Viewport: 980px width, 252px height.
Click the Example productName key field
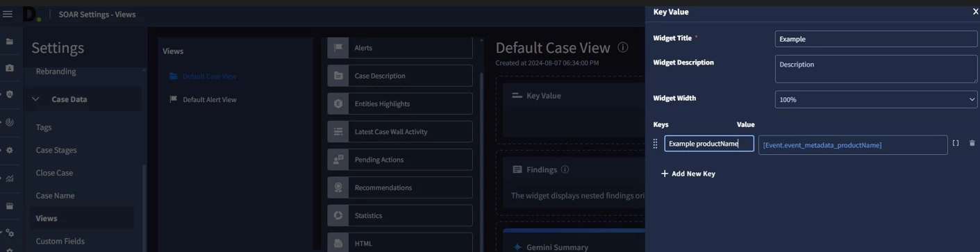tap(709, 144)
